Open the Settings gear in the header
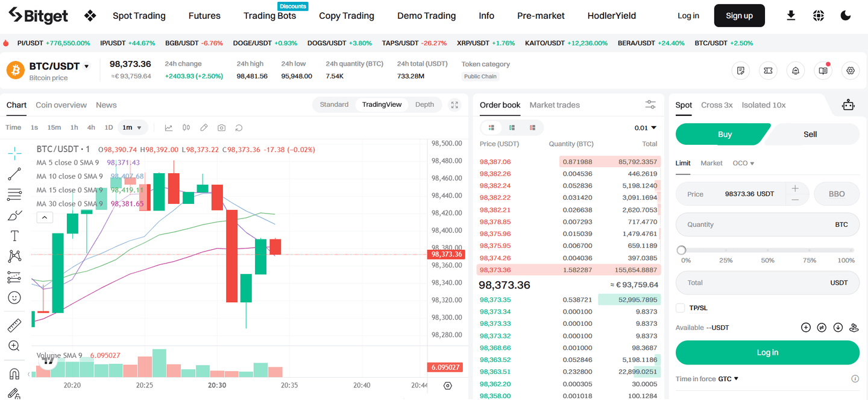 tap(851, 71)
